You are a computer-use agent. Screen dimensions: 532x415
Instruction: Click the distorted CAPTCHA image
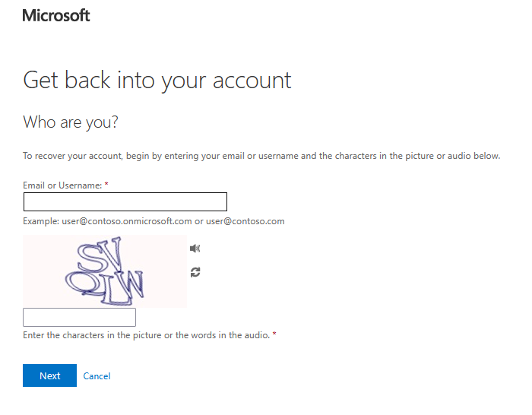[x=105, y=271]
